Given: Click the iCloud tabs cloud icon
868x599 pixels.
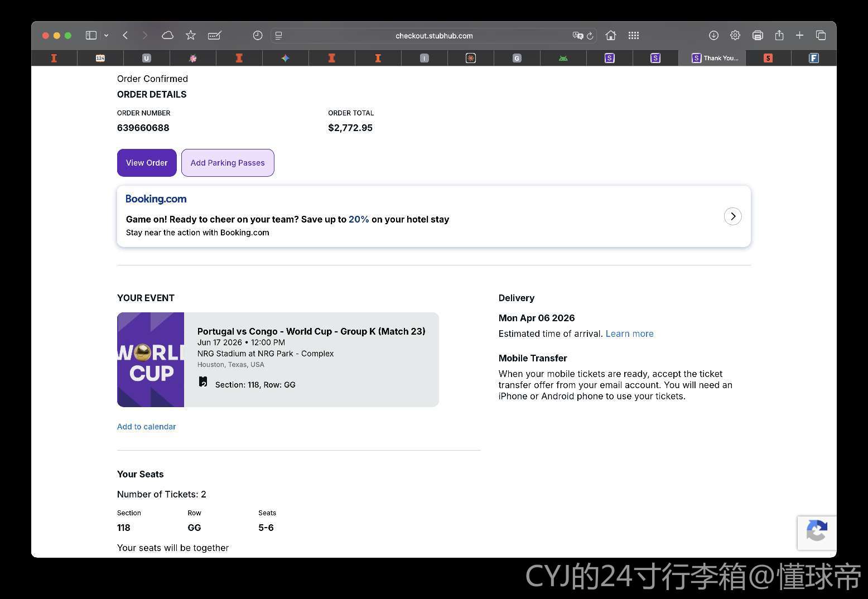Looking at the screenshot, I should coord(167,35).
